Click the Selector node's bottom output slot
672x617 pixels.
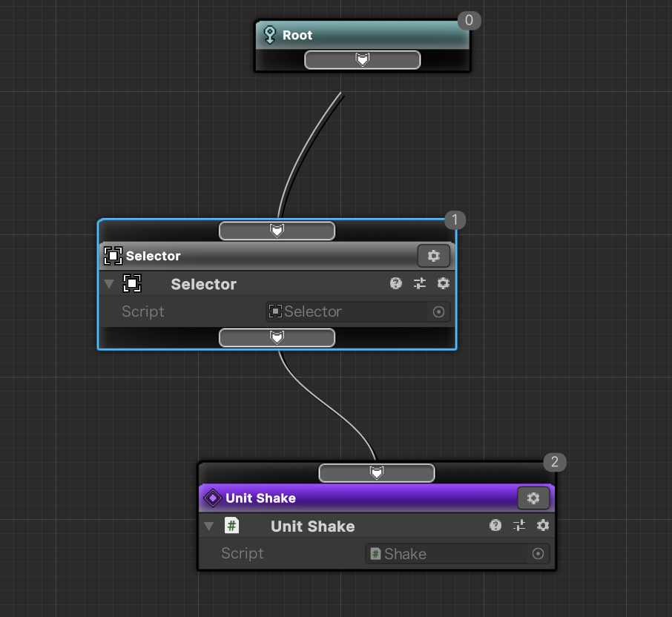tap(277, 337)
